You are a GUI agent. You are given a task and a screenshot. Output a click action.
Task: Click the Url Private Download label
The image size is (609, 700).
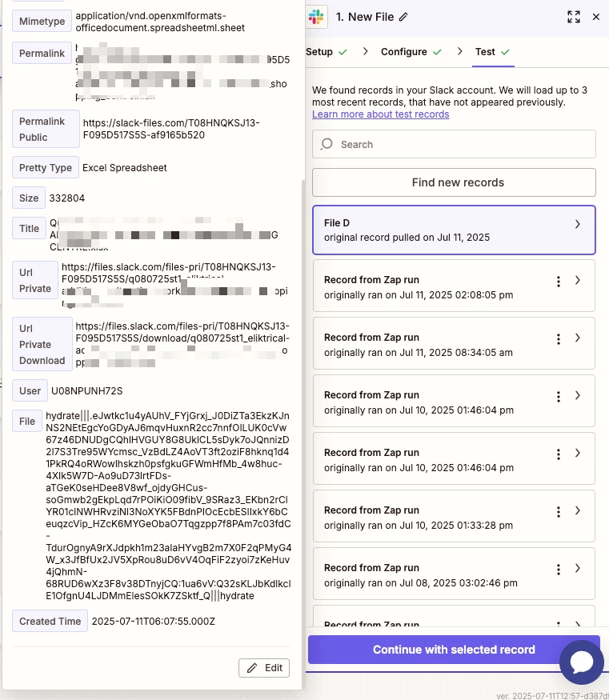coord(42,344)
